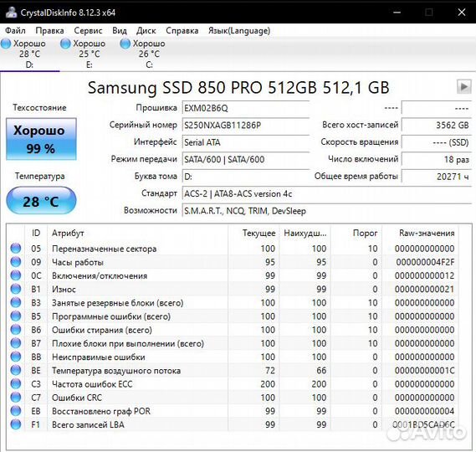Click the status orb for attribute C7
The image size is (476, 452).
point(16,398)
